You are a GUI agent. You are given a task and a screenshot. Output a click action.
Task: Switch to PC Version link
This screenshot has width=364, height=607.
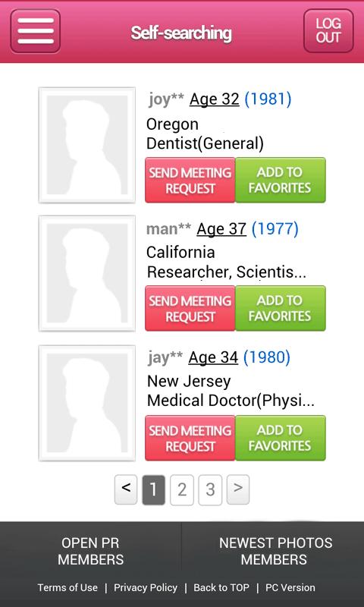point(290,587)
